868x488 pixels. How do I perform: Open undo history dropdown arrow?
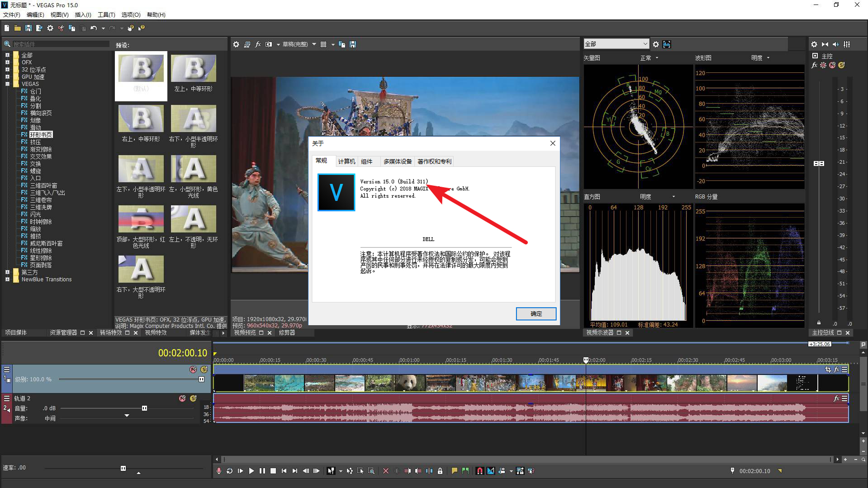103,28
